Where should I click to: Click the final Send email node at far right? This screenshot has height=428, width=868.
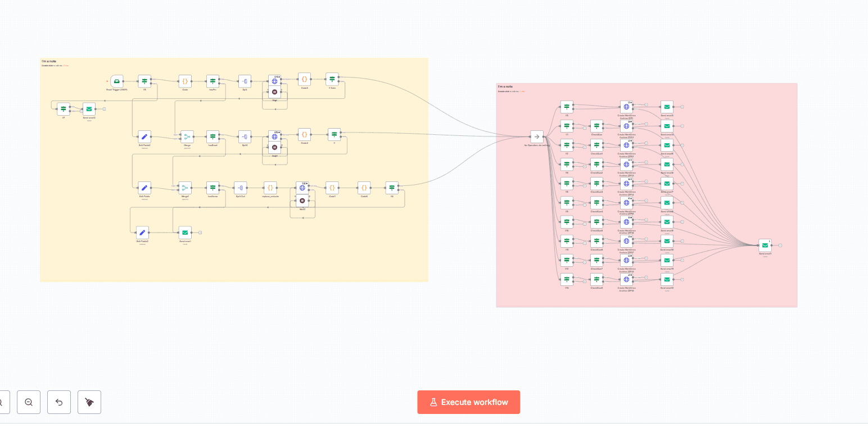tap(765, 245)
